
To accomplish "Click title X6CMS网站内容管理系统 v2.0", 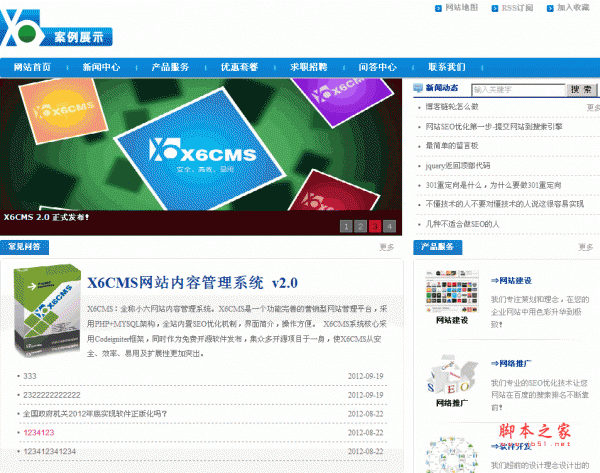I will pyautogui.click(x=192, y=283).
